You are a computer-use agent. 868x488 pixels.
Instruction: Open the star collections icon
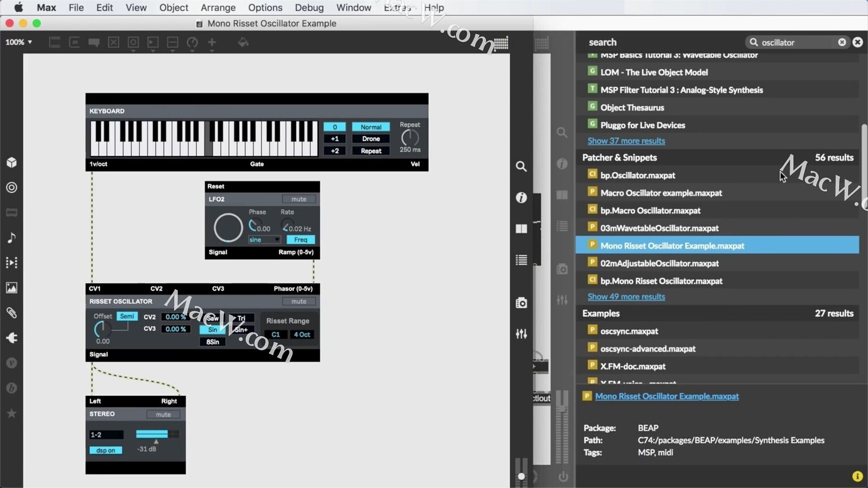11,413
